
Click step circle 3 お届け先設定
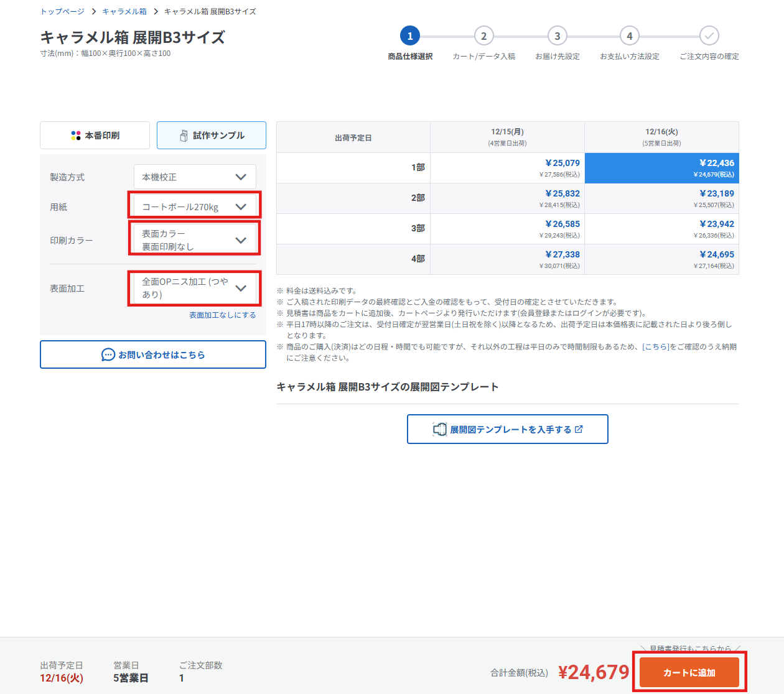(557, 35)
